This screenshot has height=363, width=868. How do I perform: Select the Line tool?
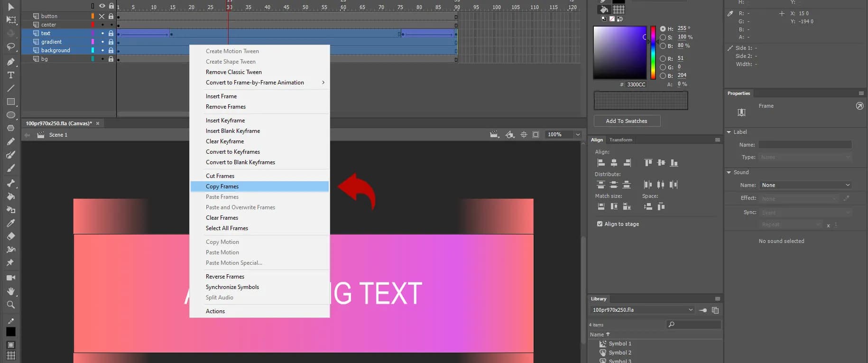pyautogui.click(x=10, y=88)
